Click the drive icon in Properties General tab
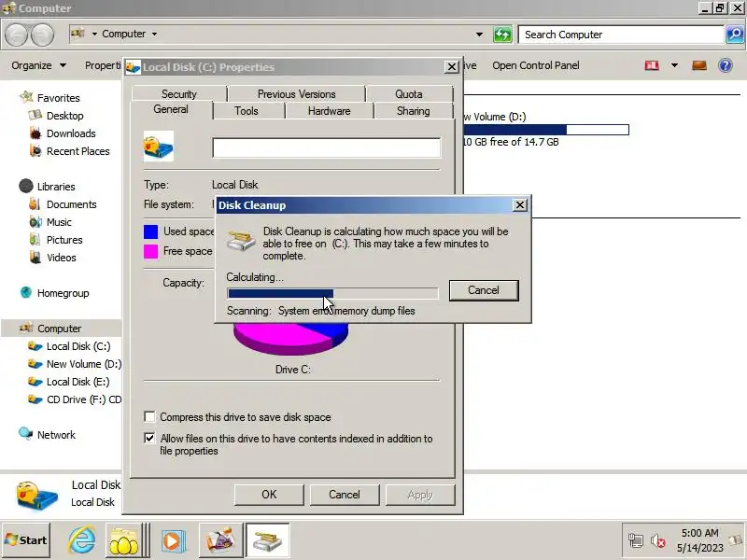The width and height of the screenshot is (747, 560). click(x=159, y=147)
